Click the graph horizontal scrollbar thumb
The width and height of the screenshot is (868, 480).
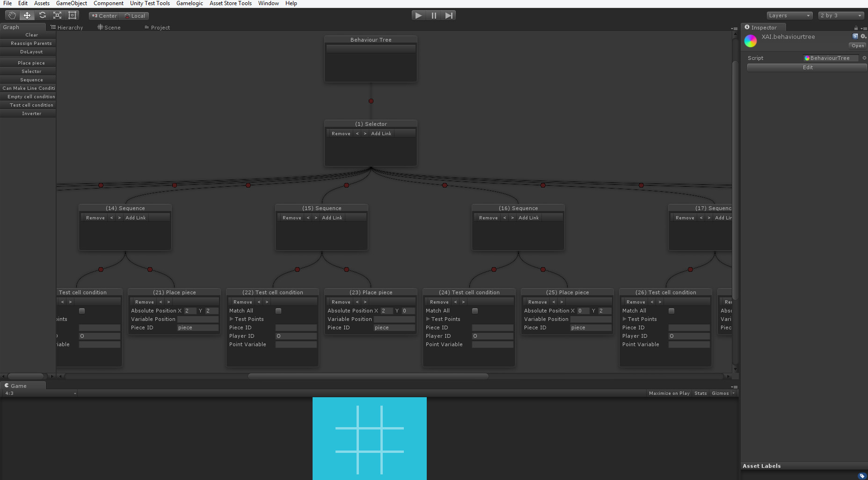[x=368, y=376]
